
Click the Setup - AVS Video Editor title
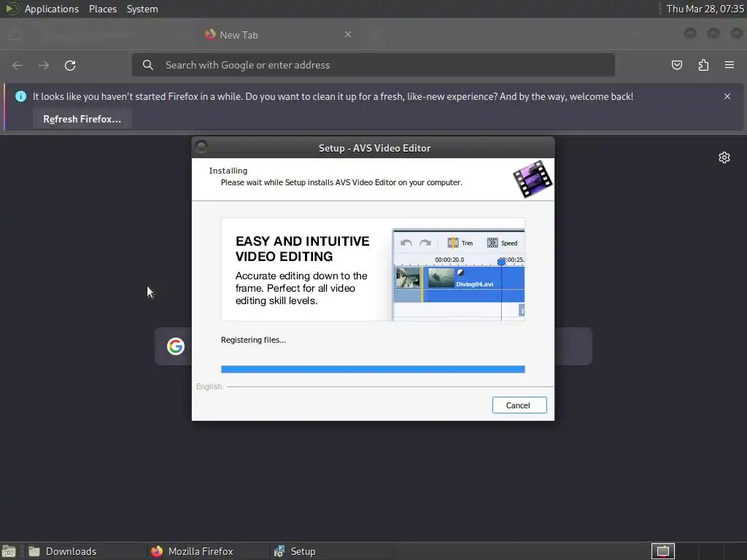374,148
